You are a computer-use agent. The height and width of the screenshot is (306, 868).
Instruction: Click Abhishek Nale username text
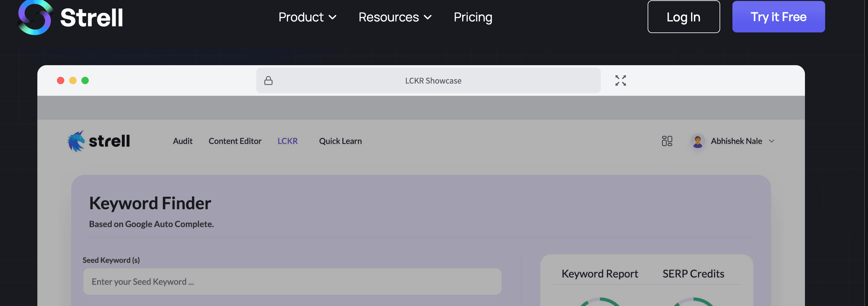coord(736,141)
